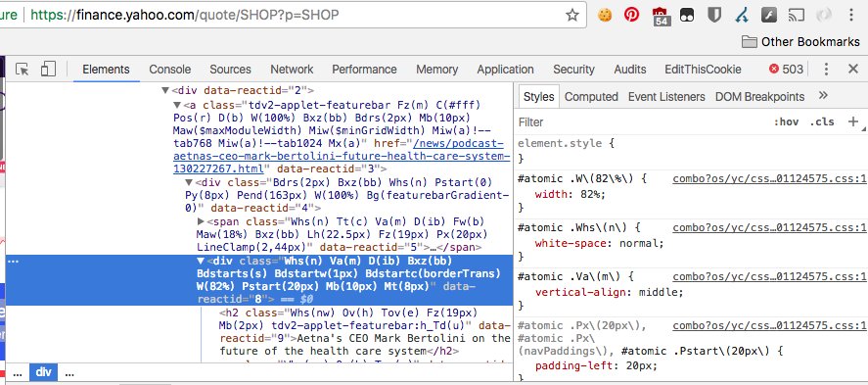Screen dimensions: 868x385
Task: Focus the Styles Filter input
Action: point(642,121)
